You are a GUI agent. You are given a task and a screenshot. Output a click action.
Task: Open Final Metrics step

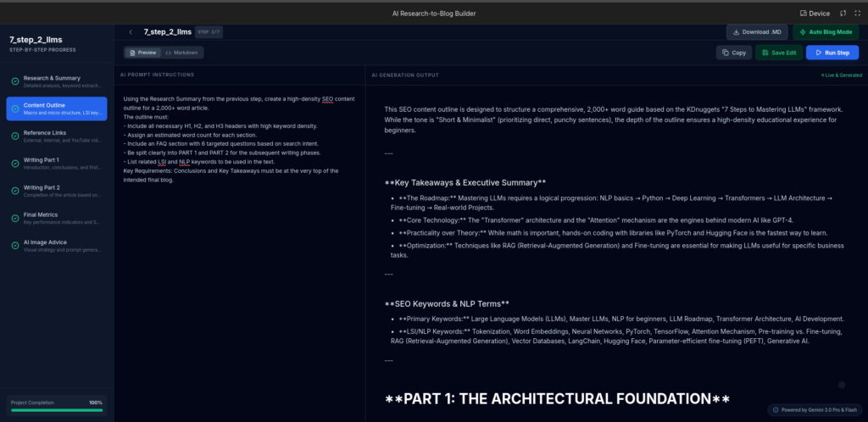coord(57,218)
